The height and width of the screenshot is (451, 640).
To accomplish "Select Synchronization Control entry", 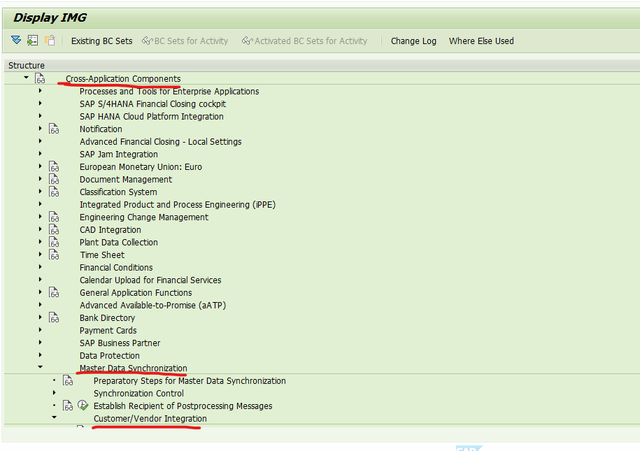I will (x=138, y=393).
